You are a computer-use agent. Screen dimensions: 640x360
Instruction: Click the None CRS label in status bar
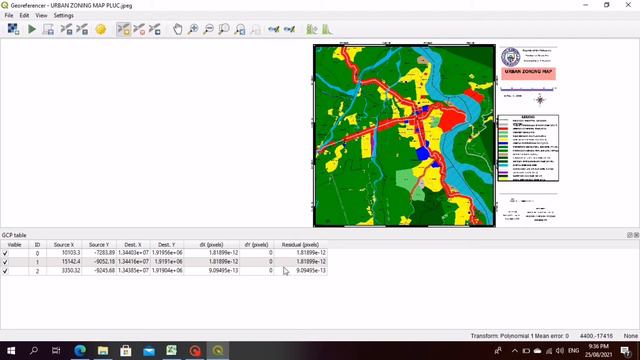point(631,336)
